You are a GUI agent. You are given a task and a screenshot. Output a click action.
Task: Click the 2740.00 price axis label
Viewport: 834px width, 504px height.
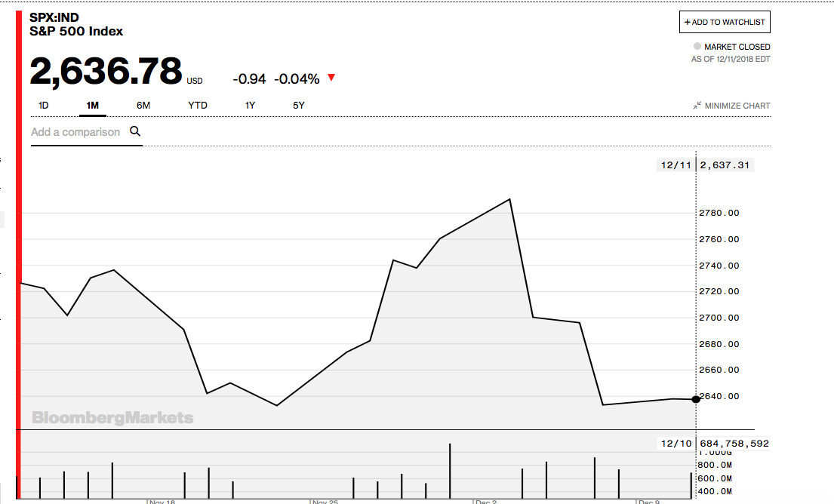tap(719, 266)
